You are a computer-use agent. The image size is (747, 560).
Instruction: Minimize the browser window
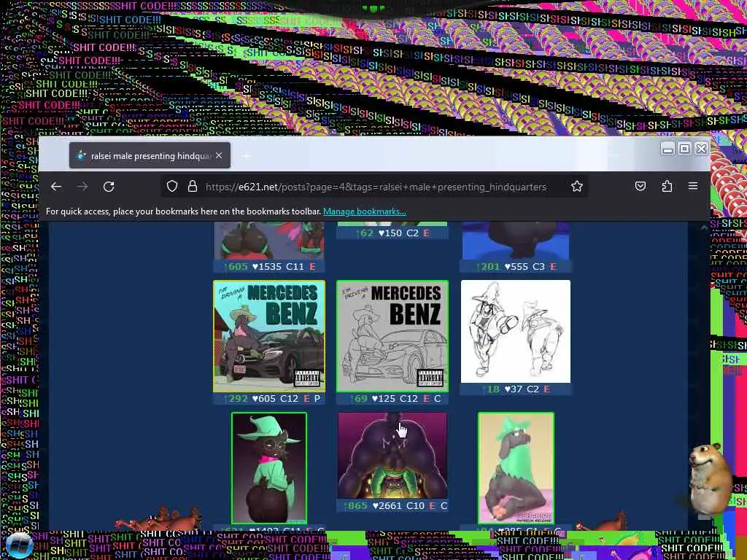(667, 149)
